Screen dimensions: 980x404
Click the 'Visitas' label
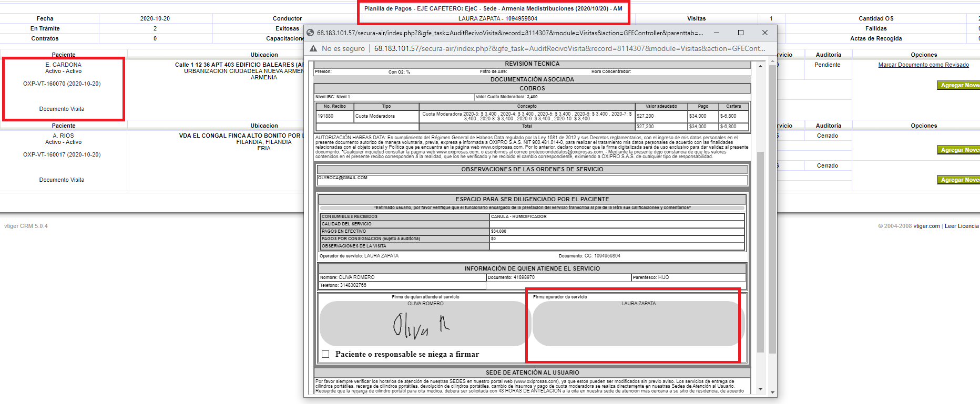tap(696, 18)
